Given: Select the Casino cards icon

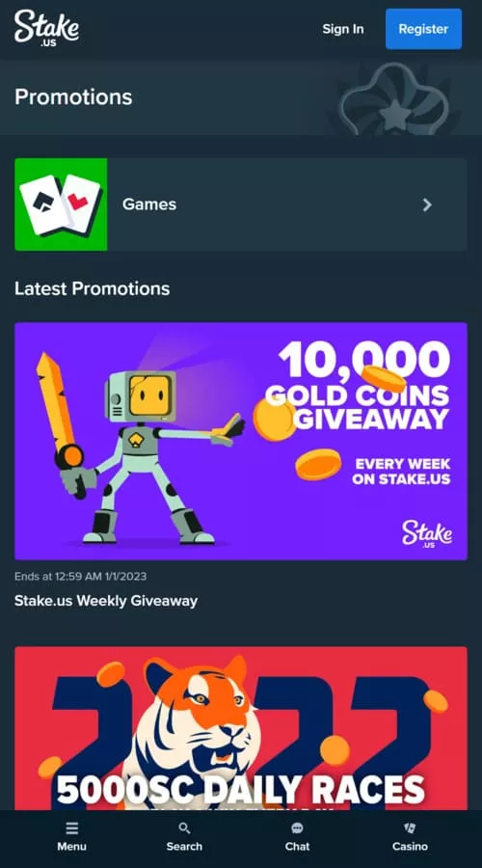Looking at the screenshot, I should (x=410, y=828).
